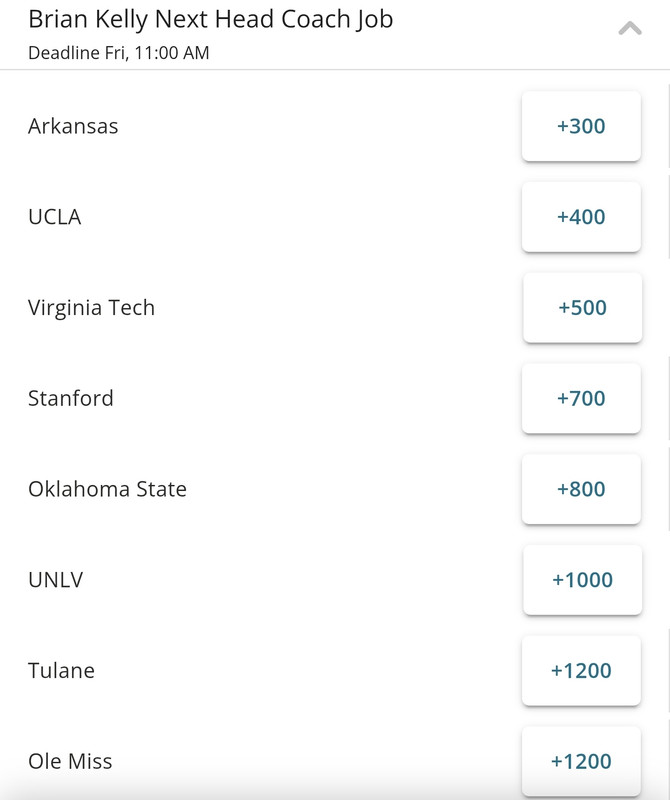Collapse the Brian Kelly market chevron
This screenshot has height=800, width=670.
point(630,29)
